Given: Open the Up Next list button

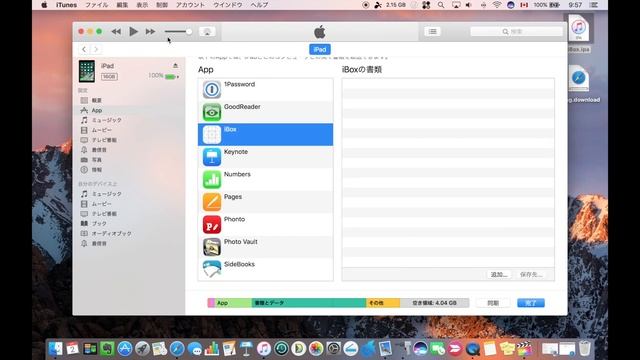Looking at the screenshot, I should [432, 31].
